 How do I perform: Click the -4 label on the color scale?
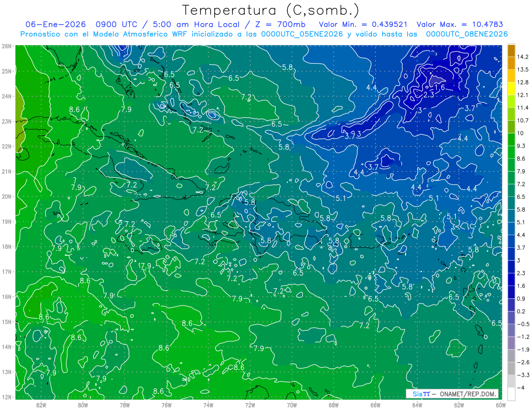click(x=520, y=388)
